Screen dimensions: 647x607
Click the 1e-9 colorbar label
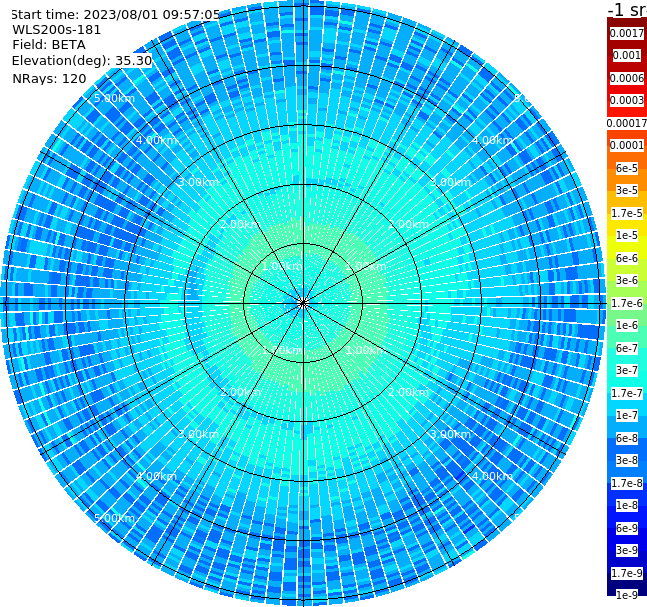(627, 595)
